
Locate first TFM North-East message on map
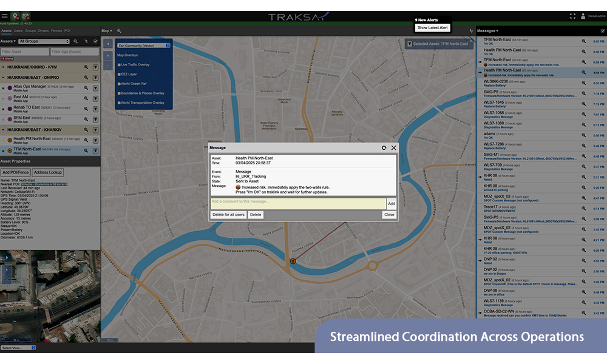583,41
